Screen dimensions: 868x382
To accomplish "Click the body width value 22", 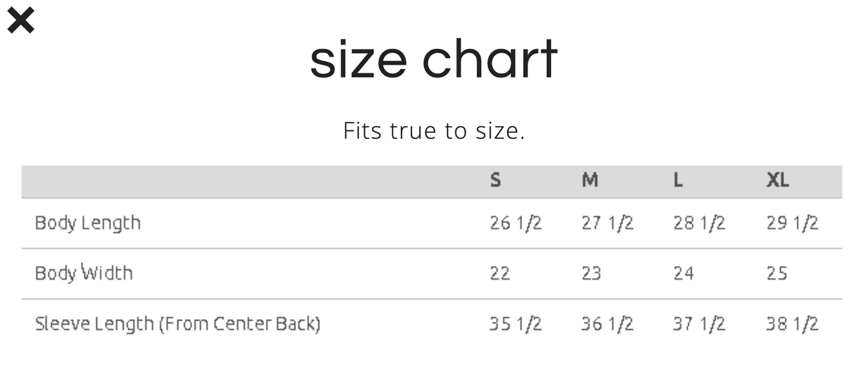I will [x=500, y=273].
